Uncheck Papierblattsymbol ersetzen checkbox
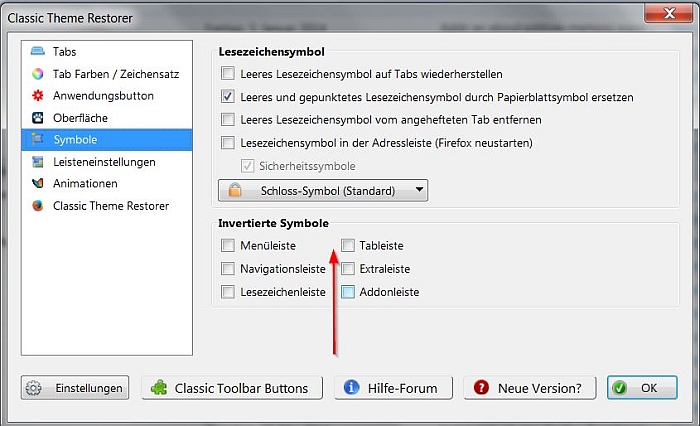This screenshot has width=700, height=426. pos(229,97)
